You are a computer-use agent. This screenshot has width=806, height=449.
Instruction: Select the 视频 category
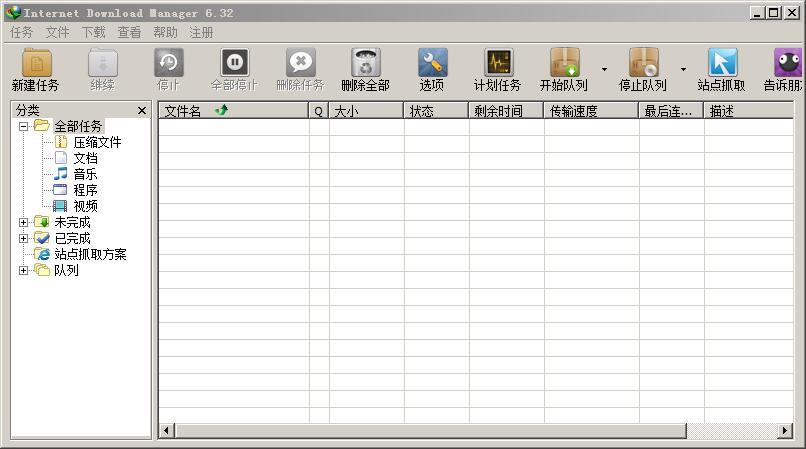(85, 206)
